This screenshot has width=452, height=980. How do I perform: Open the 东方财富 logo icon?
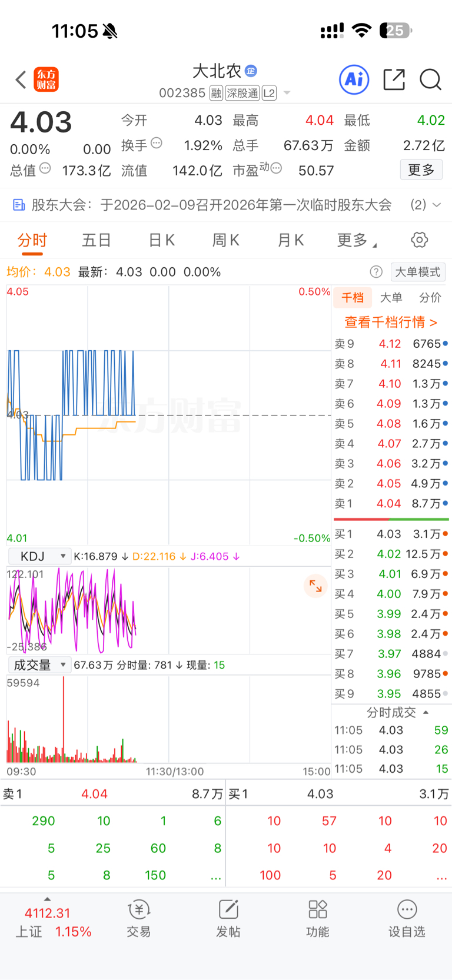tap(46, 79)
